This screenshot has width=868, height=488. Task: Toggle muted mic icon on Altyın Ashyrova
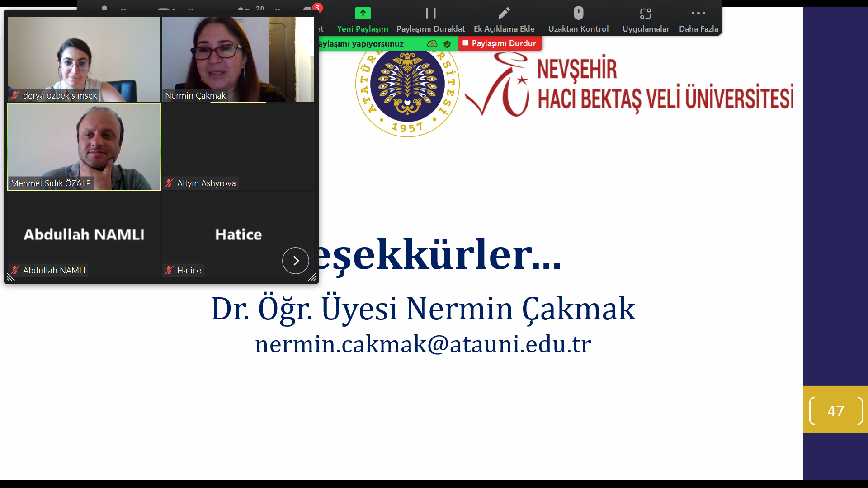[169, 183]
